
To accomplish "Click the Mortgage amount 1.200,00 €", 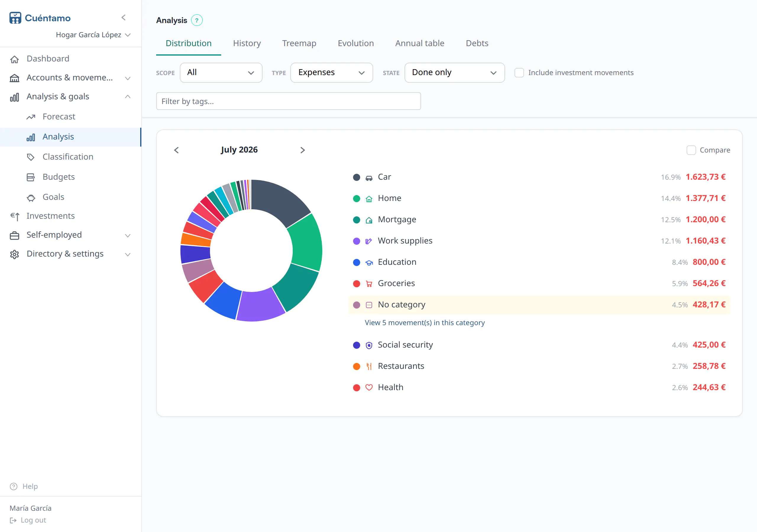I will (706, 219).
